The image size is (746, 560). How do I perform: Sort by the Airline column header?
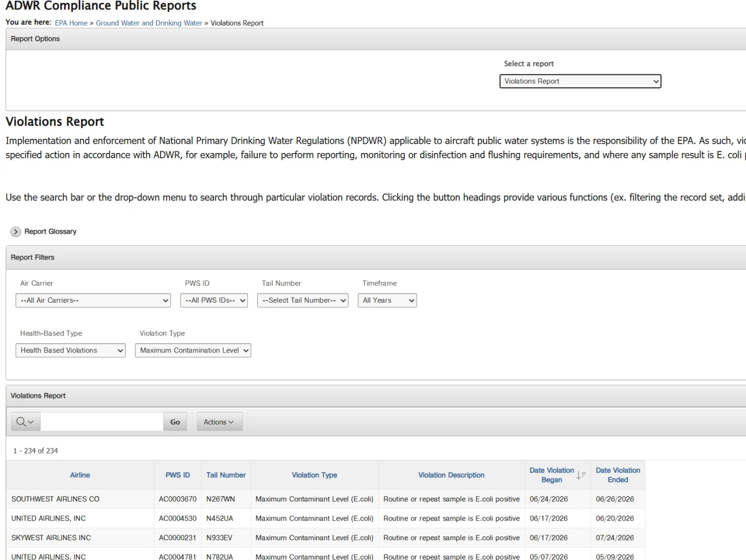(80, 475)
